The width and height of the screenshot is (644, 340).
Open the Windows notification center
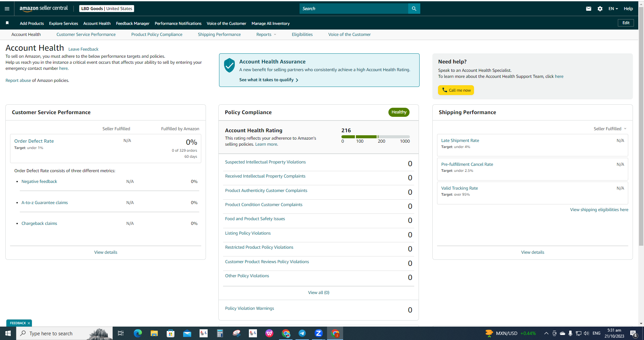(634, 334)
